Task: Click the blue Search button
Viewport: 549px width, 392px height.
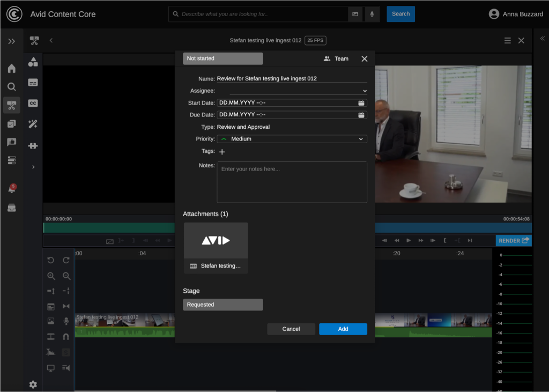Action: click(x=400, y=14)
